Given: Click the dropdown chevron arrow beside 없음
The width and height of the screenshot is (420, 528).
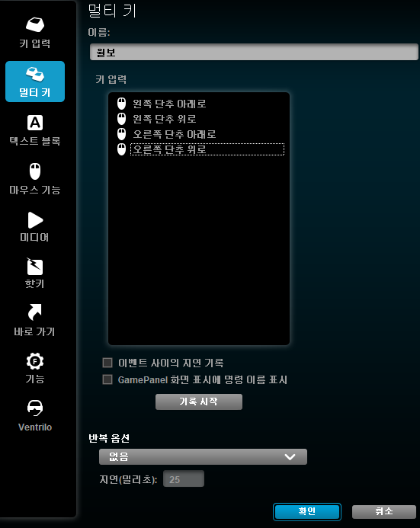Looking at the screenshot, I should click(290, 457).
